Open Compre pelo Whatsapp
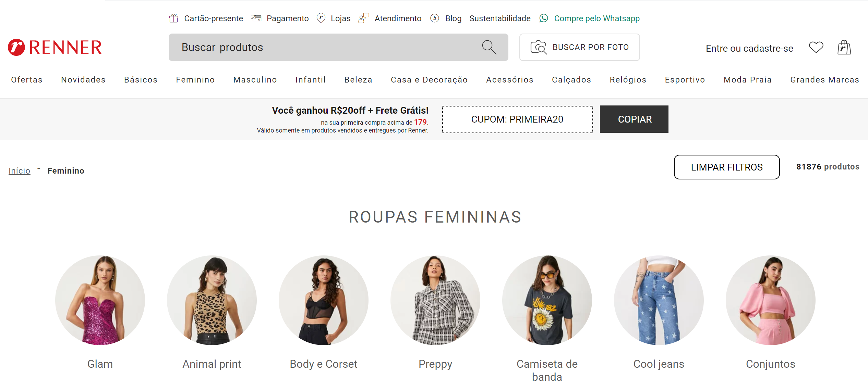 pos(596,18)
